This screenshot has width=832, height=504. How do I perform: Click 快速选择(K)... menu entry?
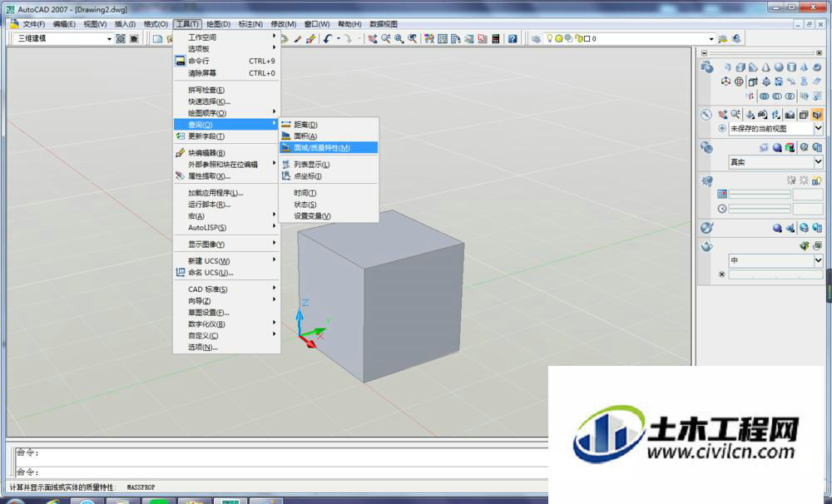226,101
